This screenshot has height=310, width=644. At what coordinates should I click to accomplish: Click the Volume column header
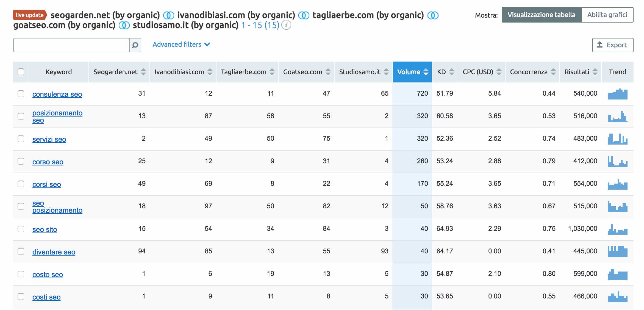[x=412, y=72]
